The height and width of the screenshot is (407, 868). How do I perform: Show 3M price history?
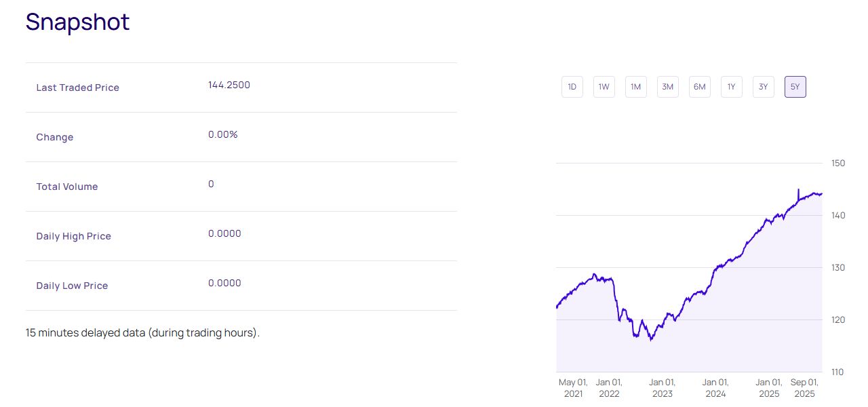667,87
